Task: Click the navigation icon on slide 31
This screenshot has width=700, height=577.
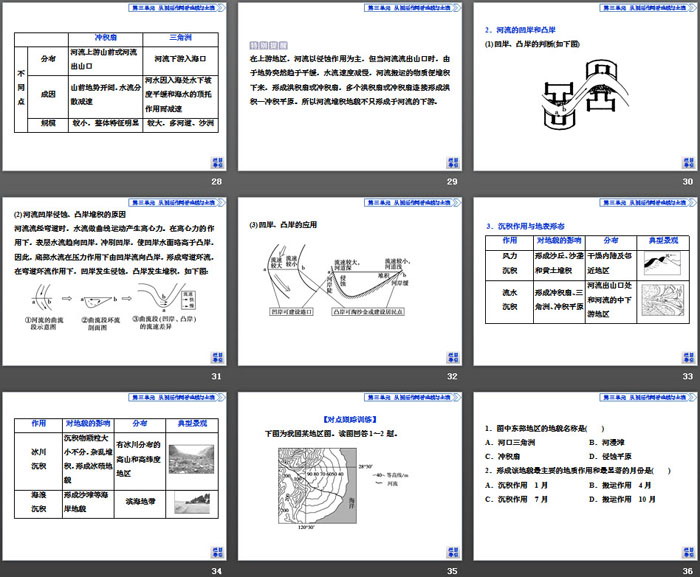Action: [x=217, y=358]
